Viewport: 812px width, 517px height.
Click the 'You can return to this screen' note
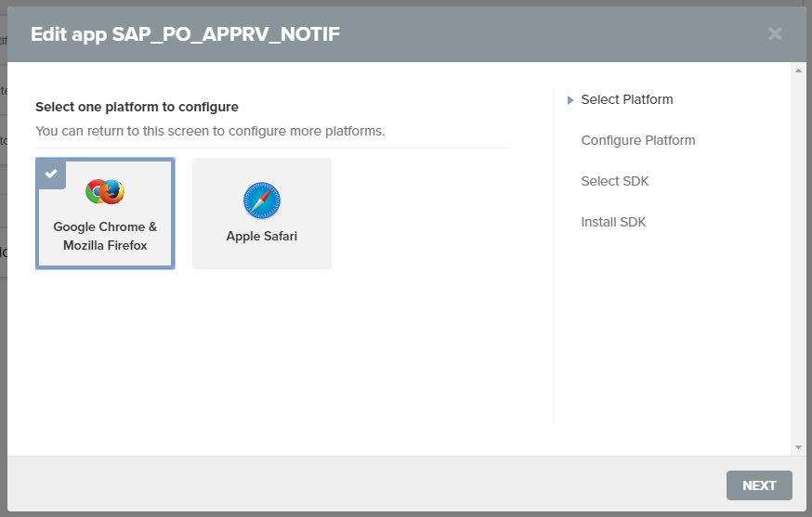click(x=209, y=131)
